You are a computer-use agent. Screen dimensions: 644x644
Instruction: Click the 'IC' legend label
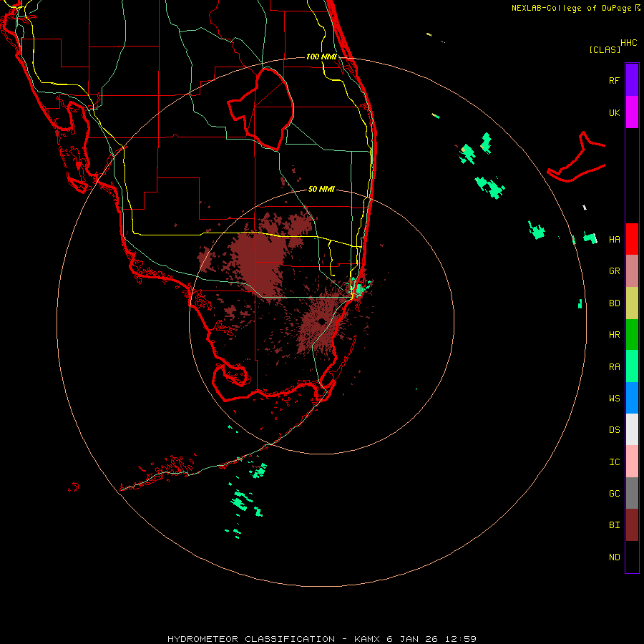(x=614, y=462)
